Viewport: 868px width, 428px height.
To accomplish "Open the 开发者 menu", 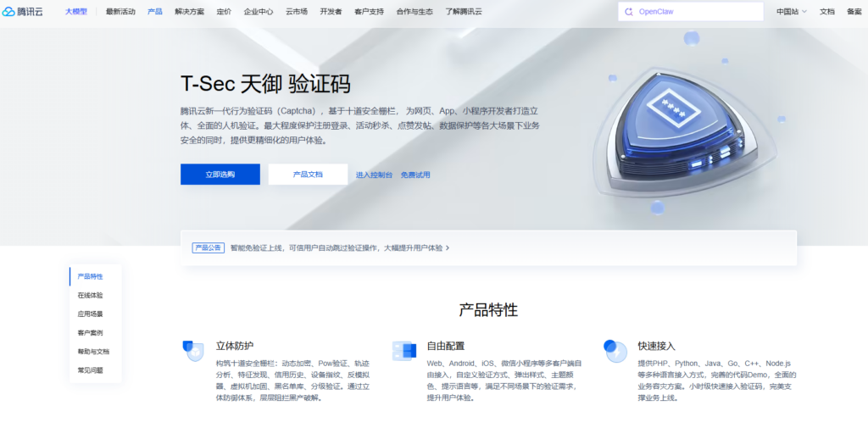I will tap(331, 12).
